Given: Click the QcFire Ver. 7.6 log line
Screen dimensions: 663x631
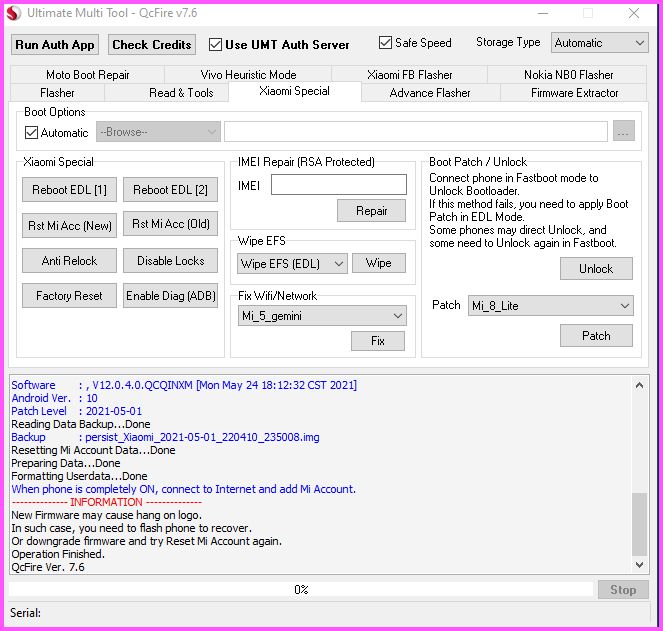Looking at the screenshot, I should click(48, 567).
